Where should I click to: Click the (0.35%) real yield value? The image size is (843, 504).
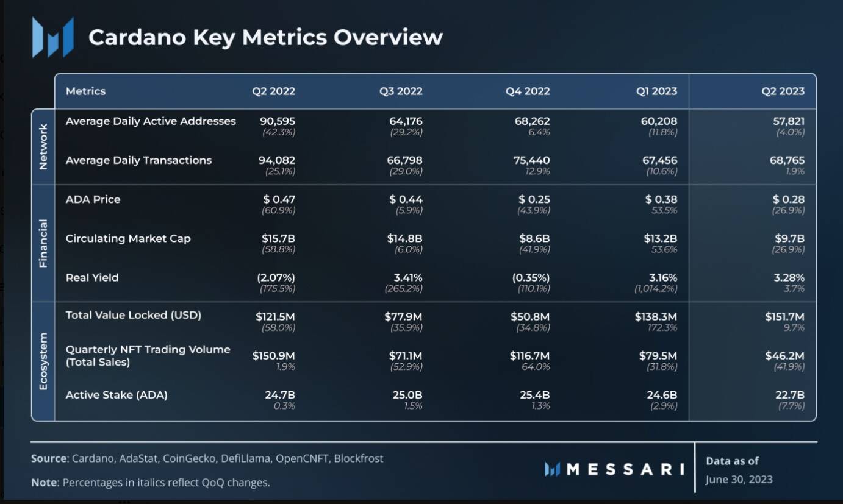tap(531, 277)
